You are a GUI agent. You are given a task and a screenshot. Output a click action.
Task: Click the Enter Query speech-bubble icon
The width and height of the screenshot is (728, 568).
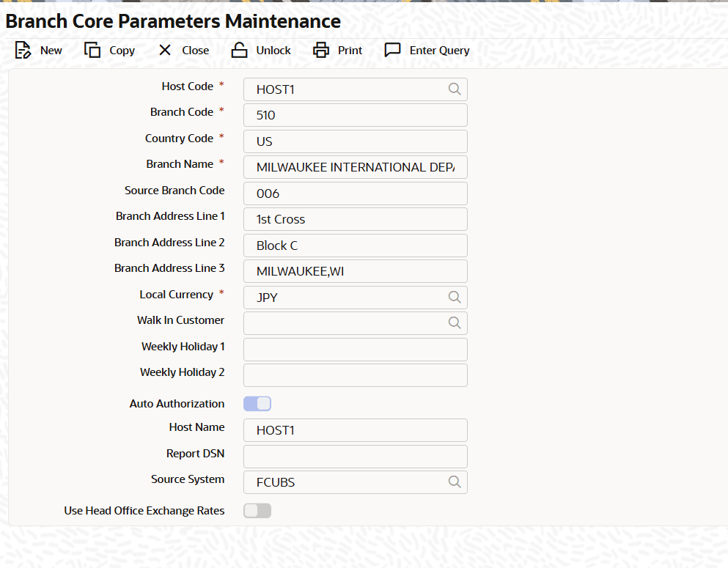(392, 50)
